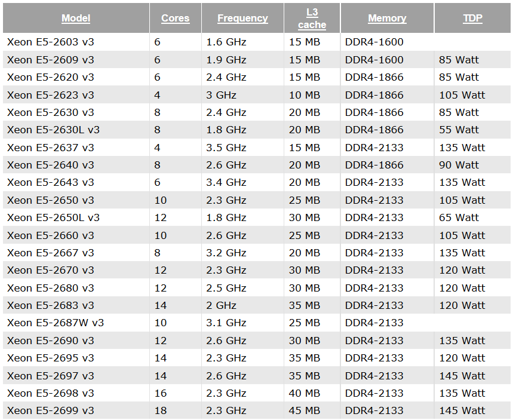Select the 40 MB L3 cache cell
Image resolution: width=513 pixels, height=420 pixels.
tap(304, 393)
